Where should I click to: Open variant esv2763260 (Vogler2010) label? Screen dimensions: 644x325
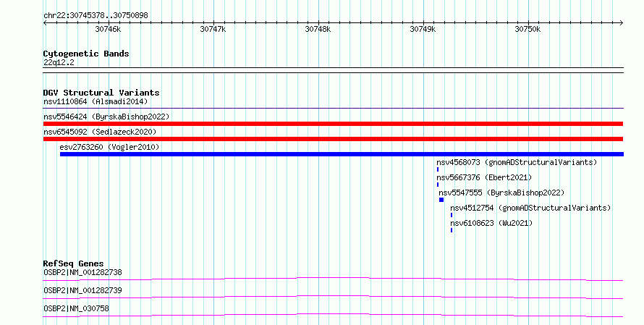click(x=109, y=147)
